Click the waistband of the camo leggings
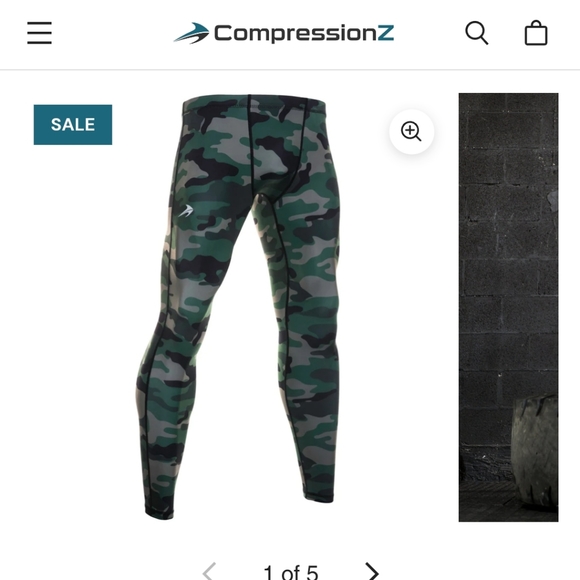Image resolution: width=580 pixels, height=580 pixels. point(253,104)
